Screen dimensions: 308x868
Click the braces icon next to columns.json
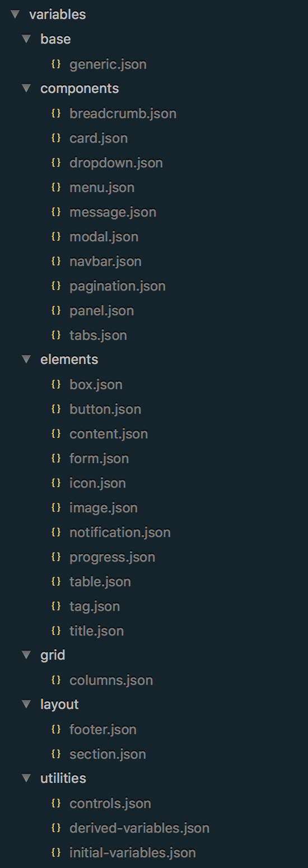(55, 680)
